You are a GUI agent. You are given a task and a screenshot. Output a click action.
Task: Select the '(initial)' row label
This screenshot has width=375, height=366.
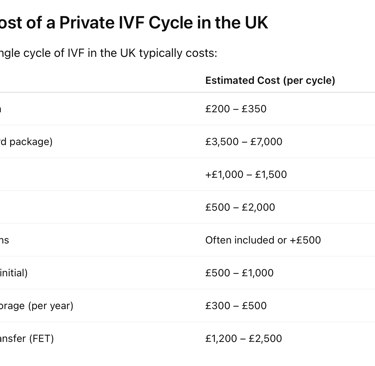click(x=14, y=273)
